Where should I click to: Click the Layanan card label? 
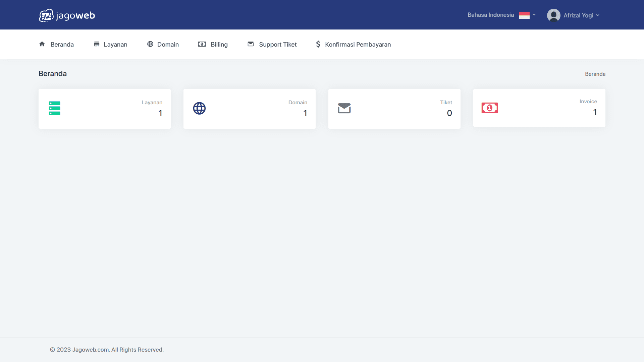(152, 102)
